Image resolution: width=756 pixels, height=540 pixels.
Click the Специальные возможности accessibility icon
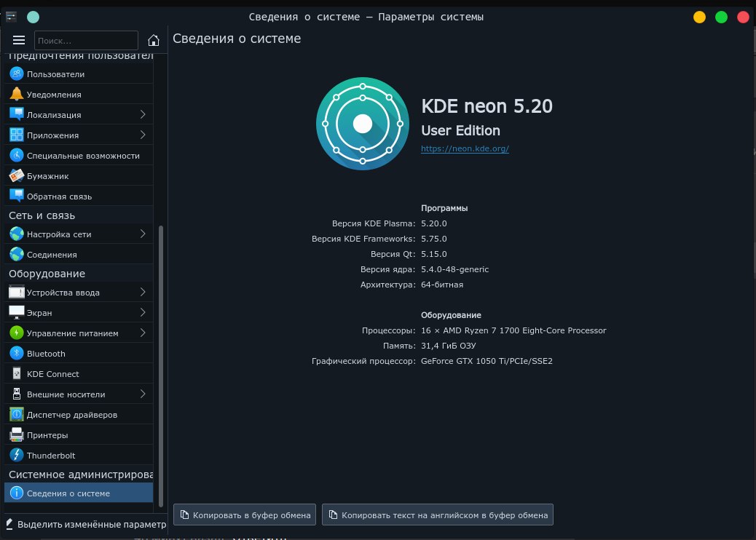coord(17,155)
